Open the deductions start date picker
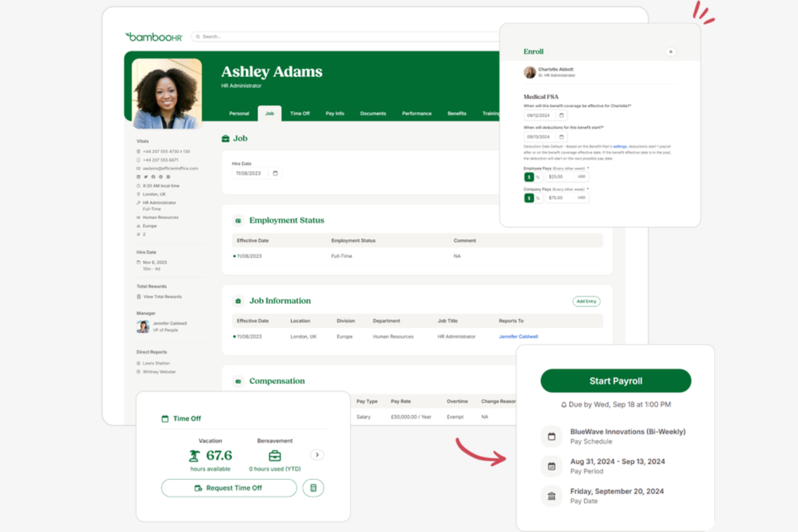This screenshot has height=532, width=798. click(561, 136)
